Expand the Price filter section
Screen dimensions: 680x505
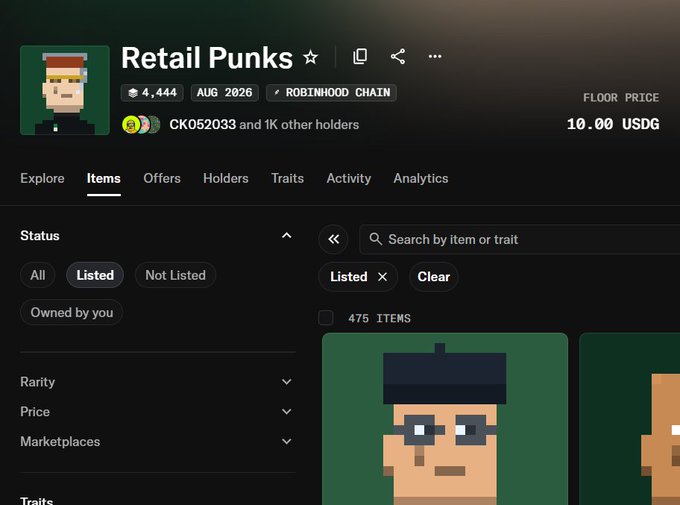(x=158, y=412)
